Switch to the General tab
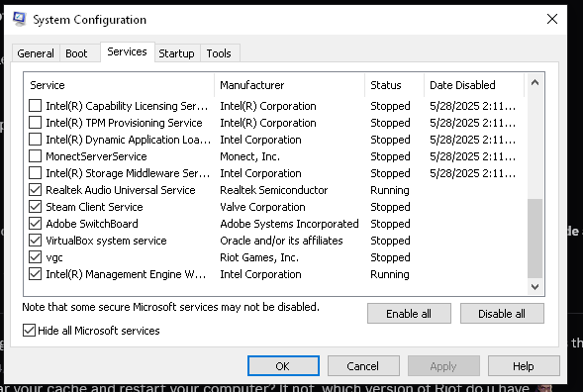 [x=36, y=53]
